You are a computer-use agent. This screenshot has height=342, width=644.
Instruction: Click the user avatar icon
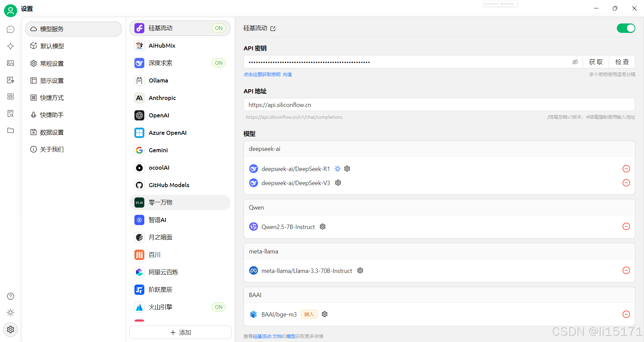pos(10,10)
